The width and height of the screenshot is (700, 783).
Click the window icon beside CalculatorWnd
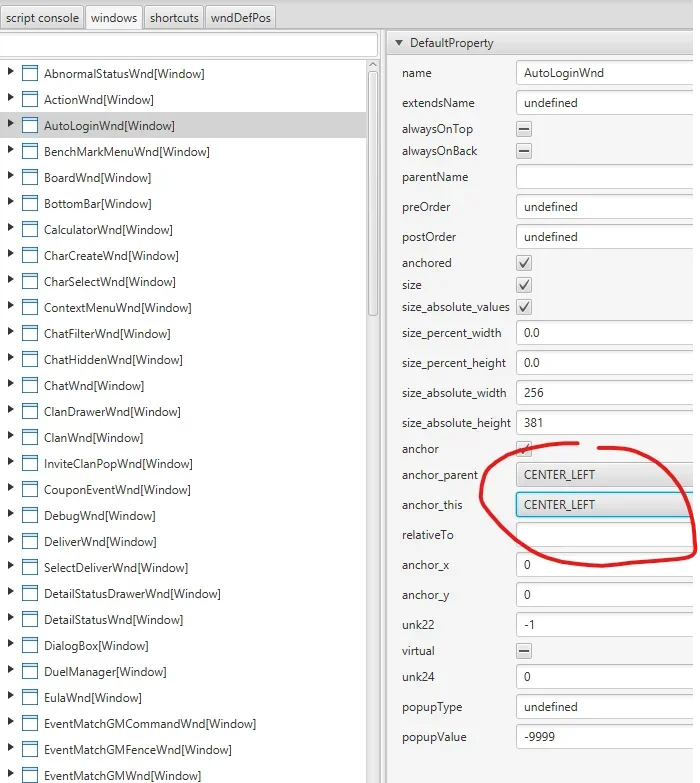(30, 229)
